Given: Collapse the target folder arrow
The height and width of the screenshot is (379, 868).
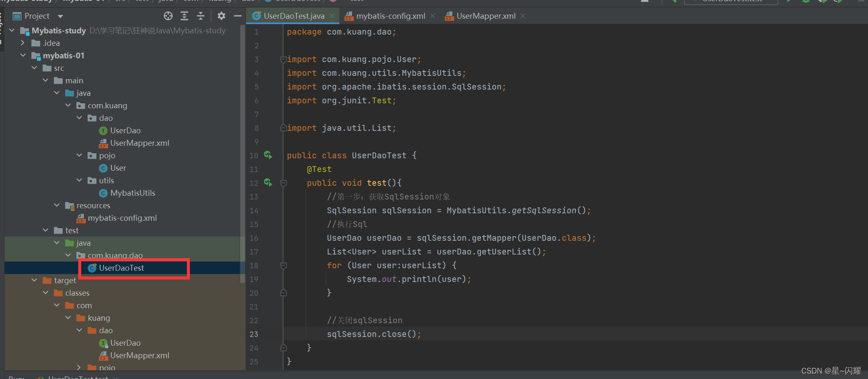Looking at the screenshot, I should 35,280.
